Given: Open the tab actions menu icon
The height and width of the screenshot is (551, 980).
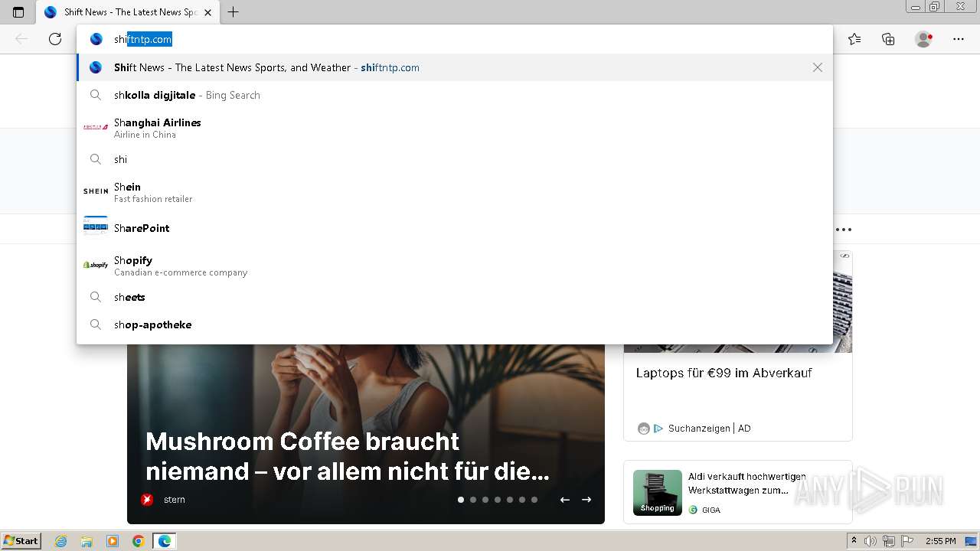Looking at the screenshot, I should [x=18, y=12].
